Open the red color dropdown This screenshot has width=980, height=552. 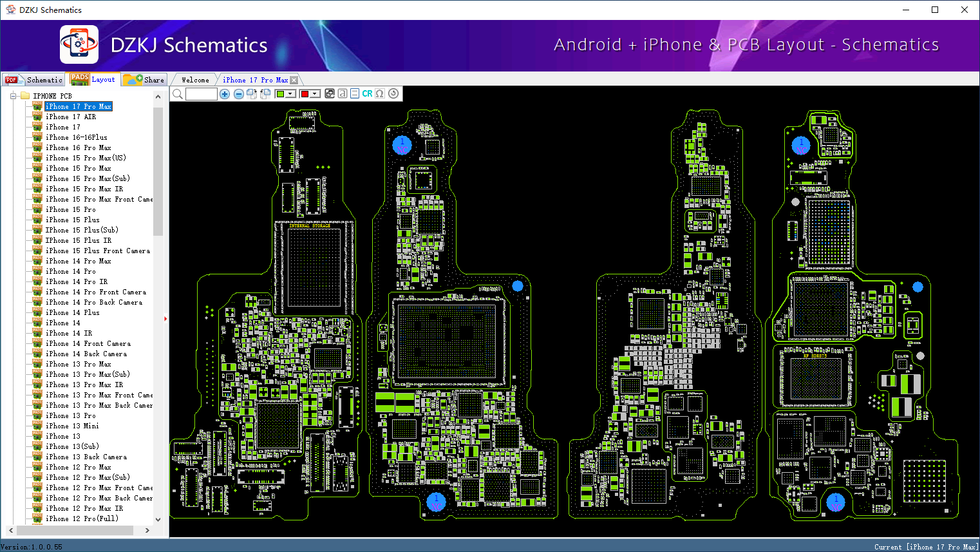click(x=310, y=94)
